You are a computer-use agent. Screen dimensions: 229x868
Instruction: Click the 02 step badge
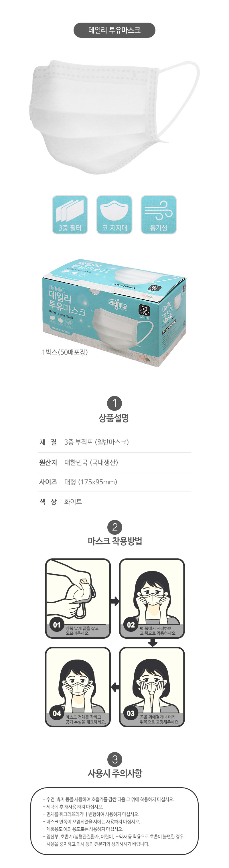[x=131, y=625]
